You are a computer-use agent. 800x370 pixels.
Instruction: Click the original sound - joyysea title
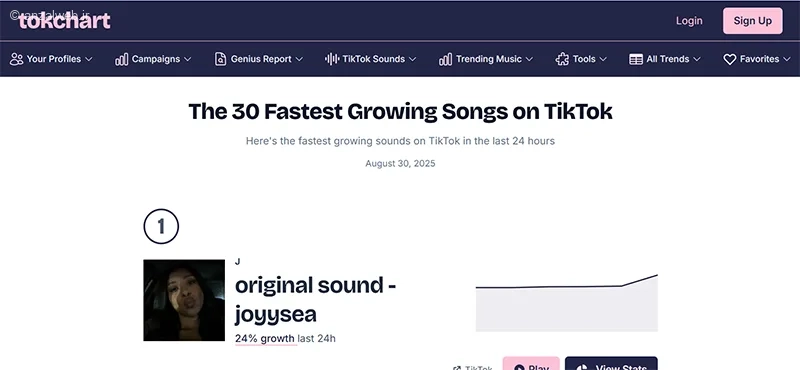(x=315, y=300)
